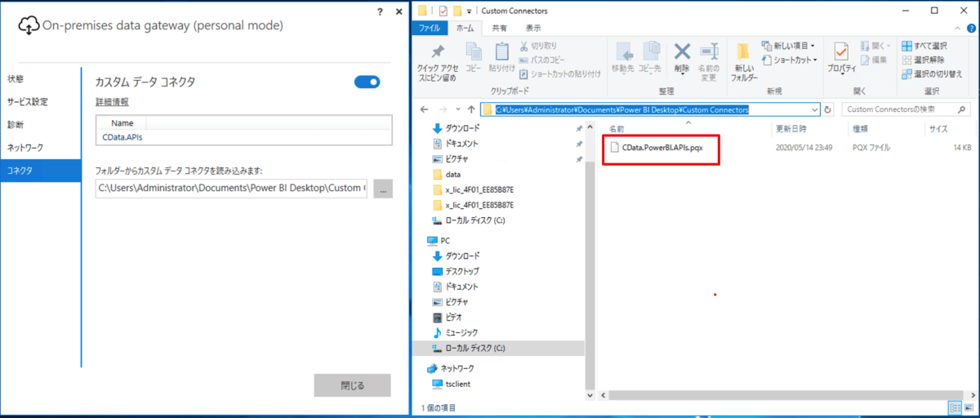
Task: Switch to the 共有 ribbon tab
Action: point(499,28)
